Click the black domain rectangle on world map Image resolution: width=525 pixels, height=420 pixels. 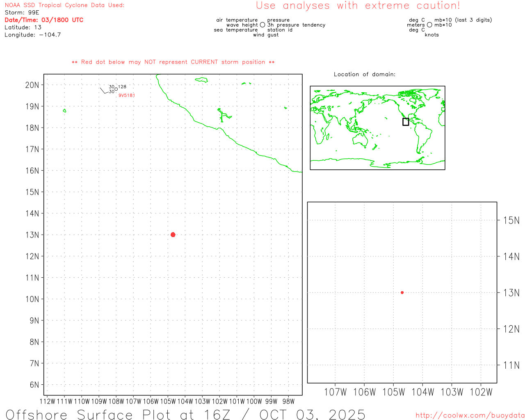[x=406, y=122]
